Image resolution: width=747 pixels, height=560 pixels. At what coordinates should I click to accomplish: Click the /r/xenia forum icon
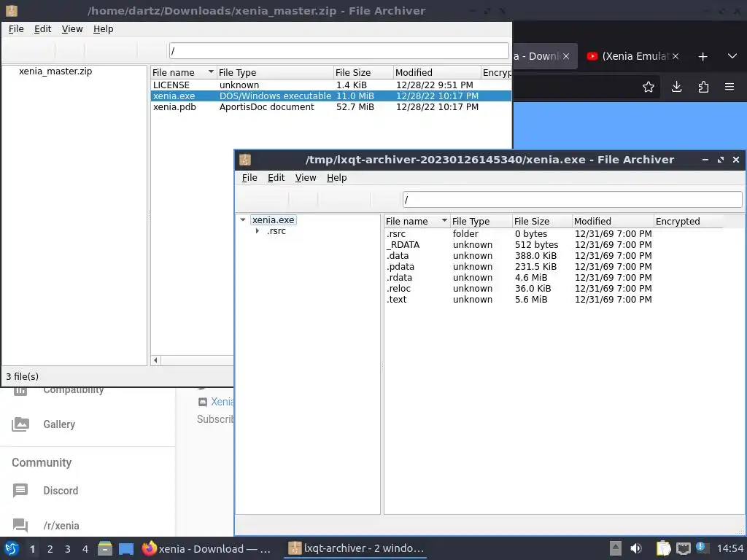(x=20, y=525)
